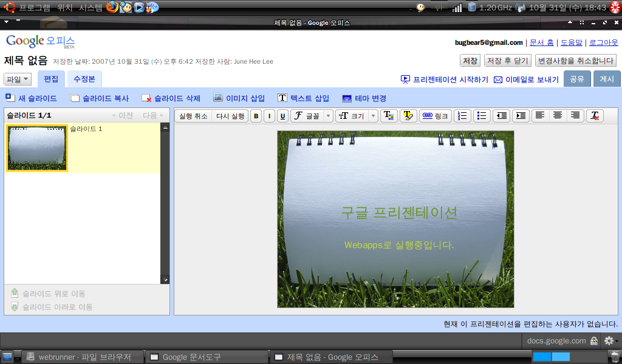Center-align the text
The width and height of the screenshot is (622, 364).
(558, 115)
